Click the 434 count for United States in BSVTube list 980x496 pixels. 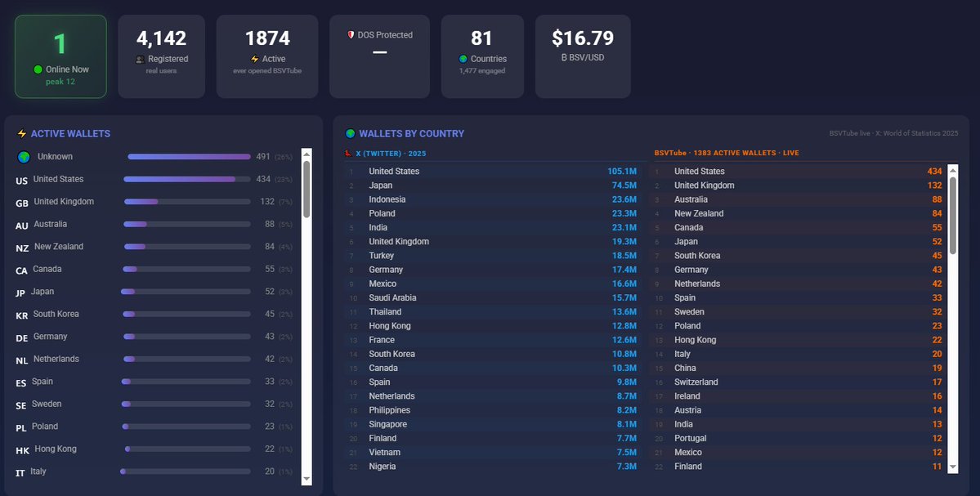(x=934, y=171)
